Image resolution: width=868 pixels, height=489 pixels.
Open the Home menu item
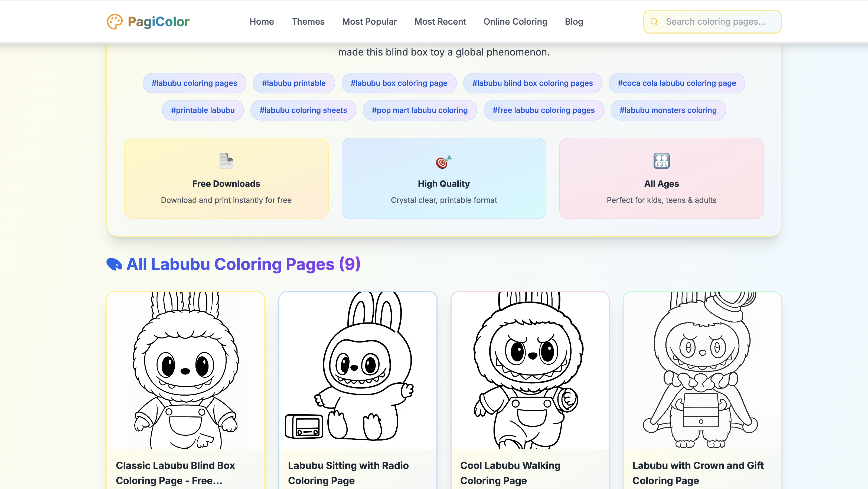(x=262, y=22)
